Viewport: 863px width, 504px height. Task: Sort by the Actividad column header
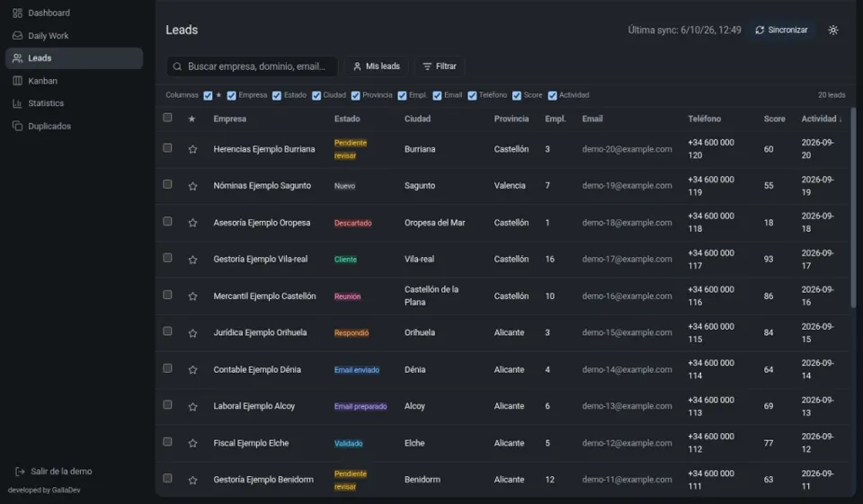coord(821,119)
